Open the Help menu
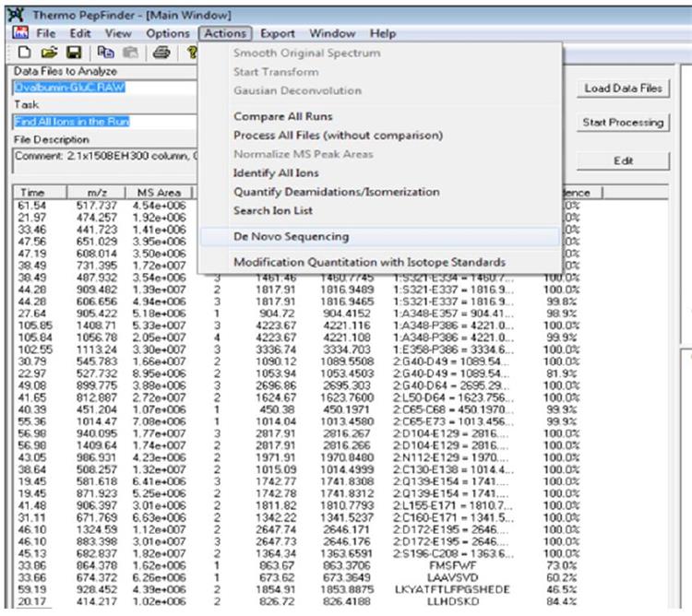Screen dimensions: 692x616 click(383, 33)
